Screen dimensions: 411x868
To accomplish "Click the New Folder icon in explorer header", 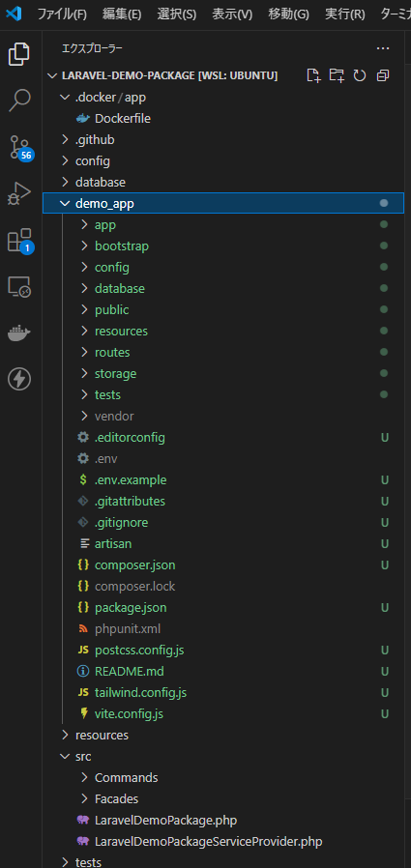I will pyautogui.click(x=337, y=75).
